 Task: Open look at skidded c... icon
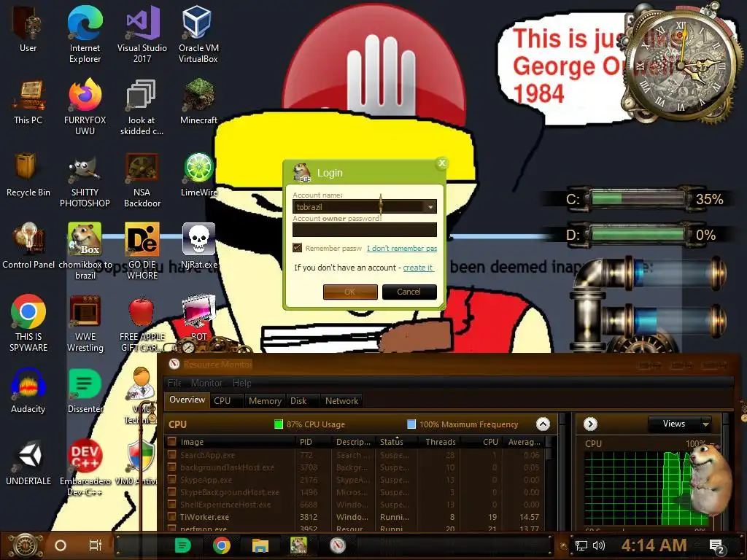[142, 106]
